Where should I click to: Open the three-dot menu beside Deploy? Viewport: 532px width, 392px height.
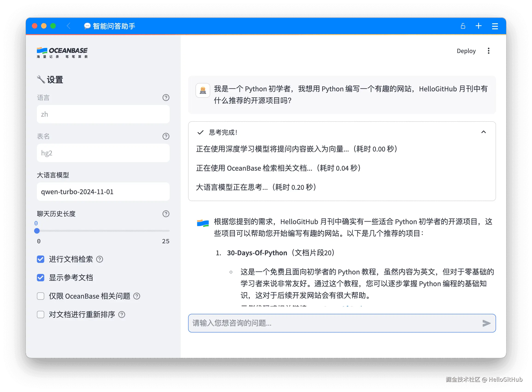tap(488, 51)
